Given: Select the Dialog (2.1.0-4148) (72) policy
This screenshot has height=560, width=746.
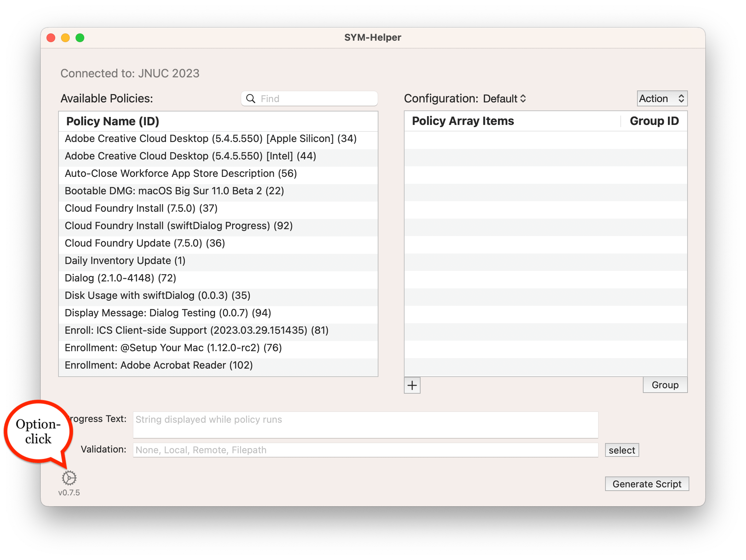Looking at the screenshot, I should point(120,278).
